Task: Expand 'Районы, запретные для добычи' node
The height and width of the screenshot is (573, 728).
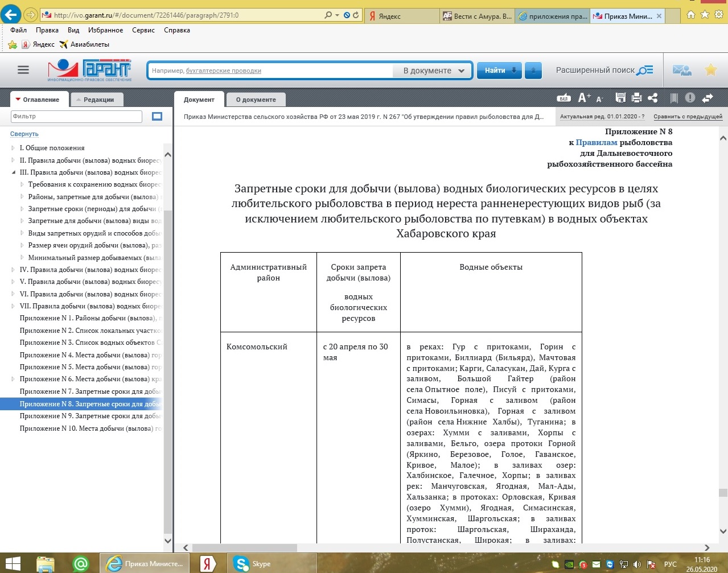Action: click(22, 197)
